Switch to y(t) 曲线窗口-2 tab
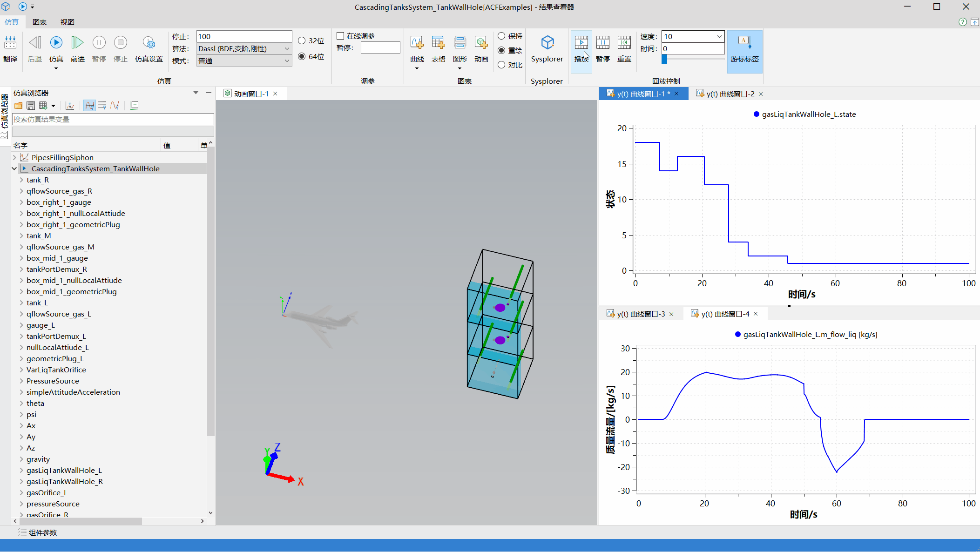980x552 pixels. click(729, 94)
